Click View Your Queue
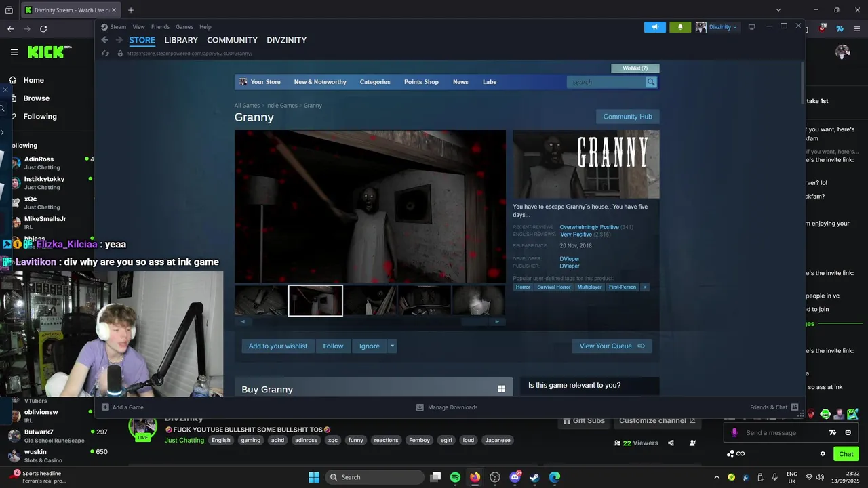The width and height of the screenshot is (868, 488). pyautogui.click(x=612, y=346)
